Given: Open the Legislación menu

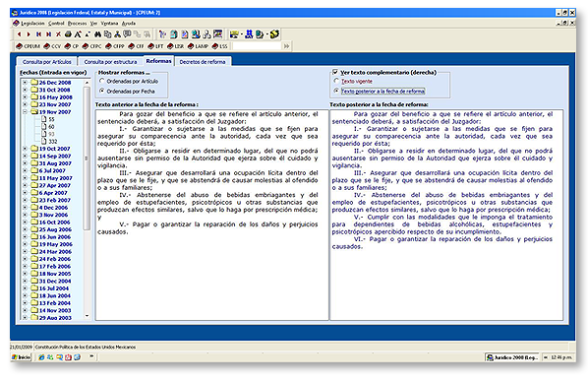Looking at the screenshot, I should click(32, 24).
